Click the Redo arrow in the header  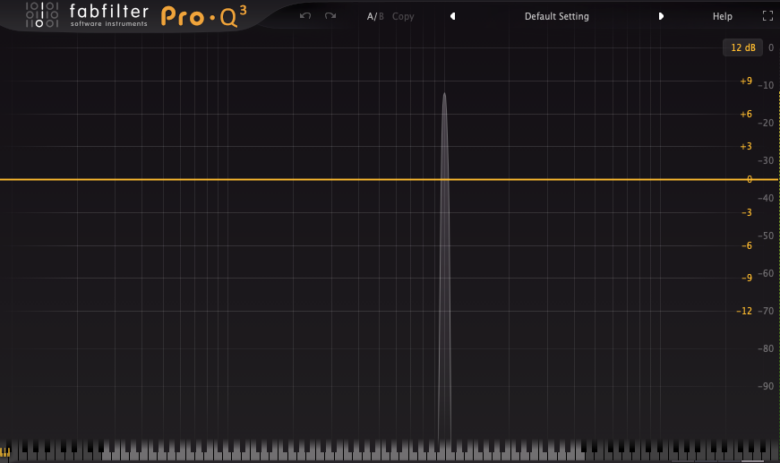pyautogui.click(x=330, y=16)
